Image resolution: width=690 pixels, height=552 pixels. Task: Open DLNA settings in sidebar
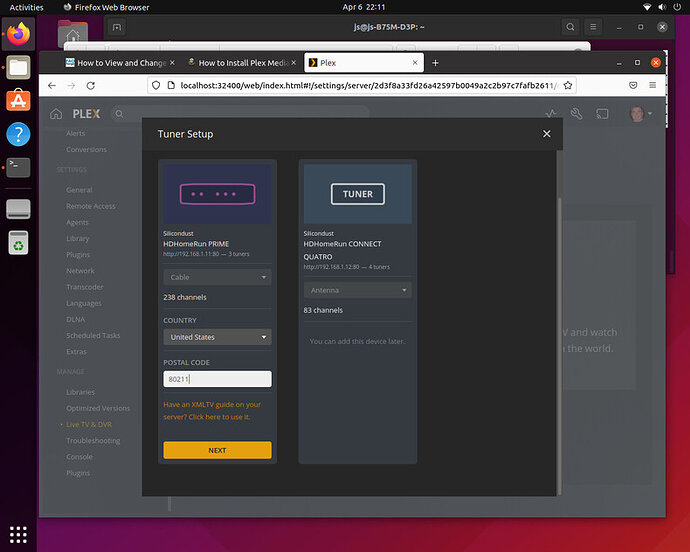click(76, 320)
